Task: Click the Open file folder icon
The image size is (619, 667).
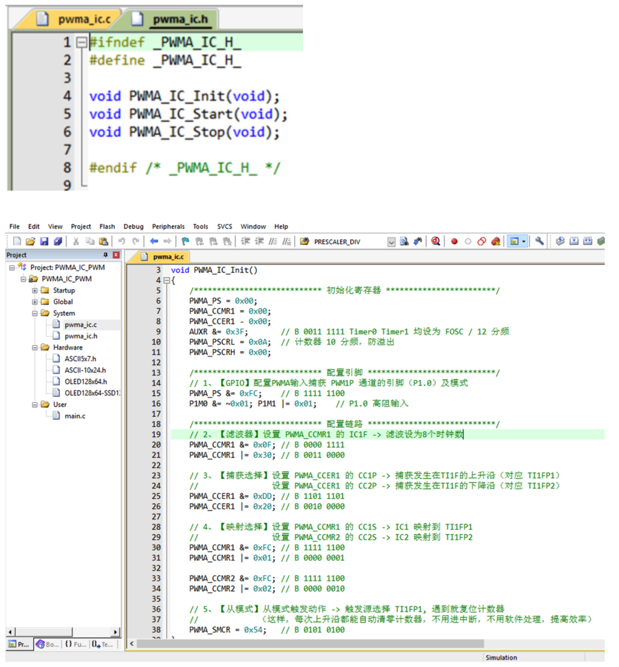Action: [x=30, y=242]
